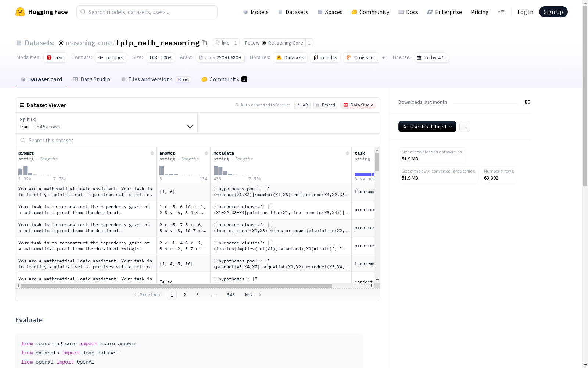Click the pandas library tag
The image size is (588, 368).
pos(325,57)
